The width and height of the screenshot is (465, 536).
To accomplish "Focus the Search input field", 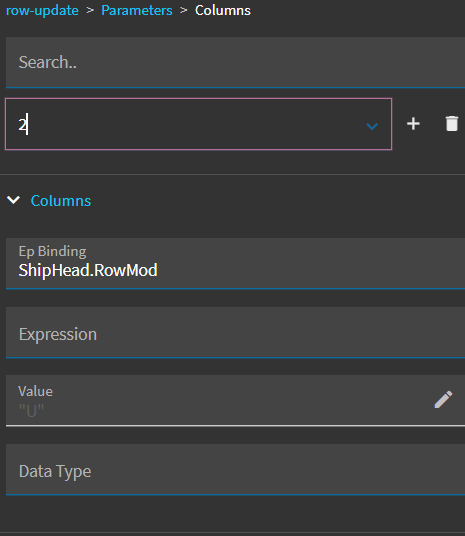I will [x=235, y=62].
